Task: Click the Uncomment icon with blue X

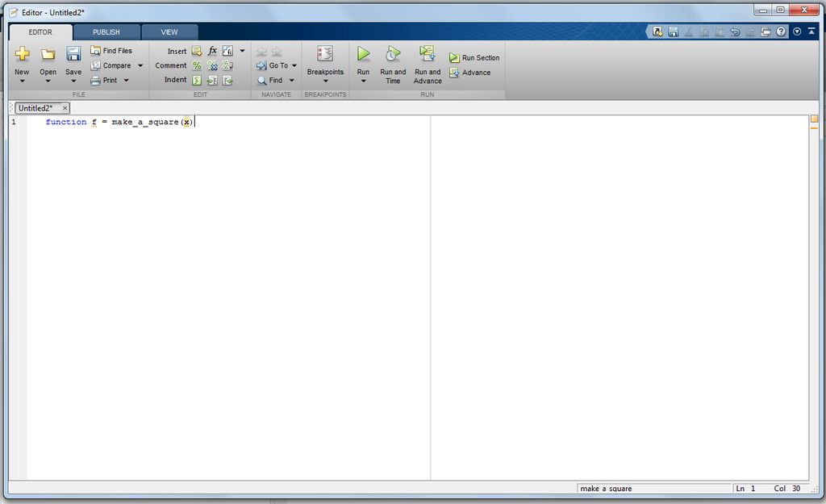Action: point(212,66)
